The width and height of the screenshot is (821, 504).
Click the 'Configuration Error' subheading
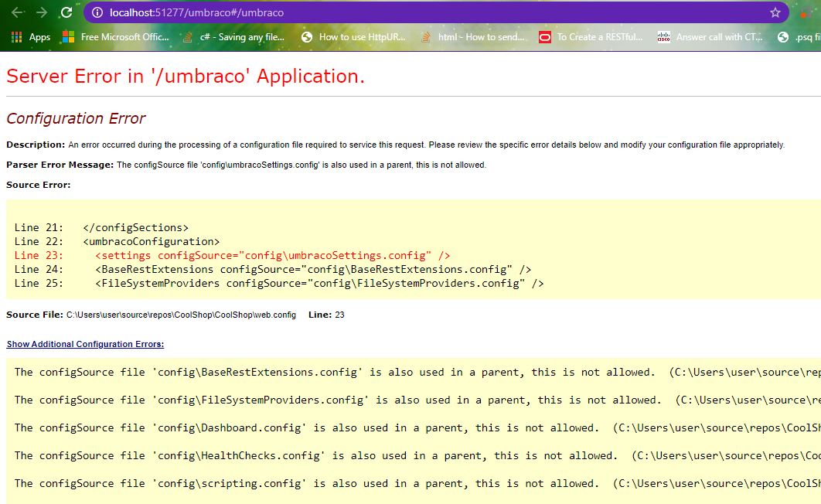tap(76, 118)
